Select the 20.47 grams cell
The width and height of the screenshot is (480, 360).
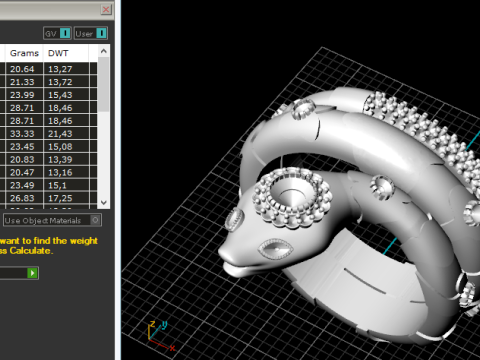24,172
